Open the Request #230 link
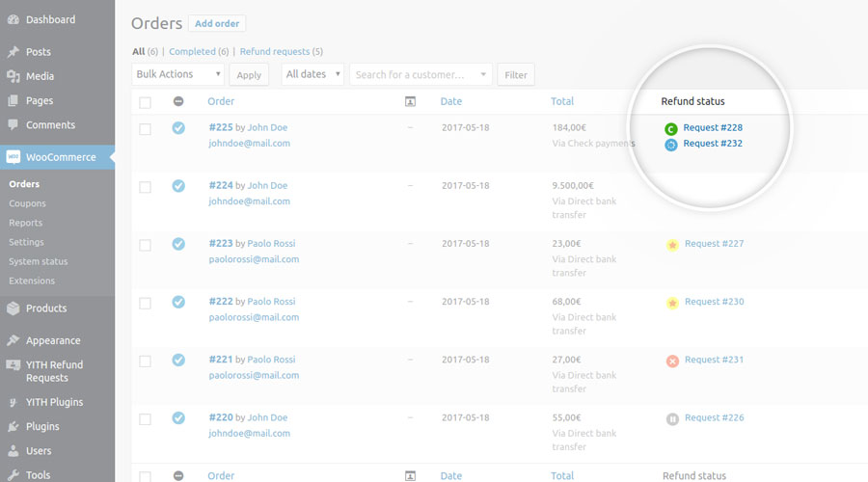868x482 pixels. [714, 302]
